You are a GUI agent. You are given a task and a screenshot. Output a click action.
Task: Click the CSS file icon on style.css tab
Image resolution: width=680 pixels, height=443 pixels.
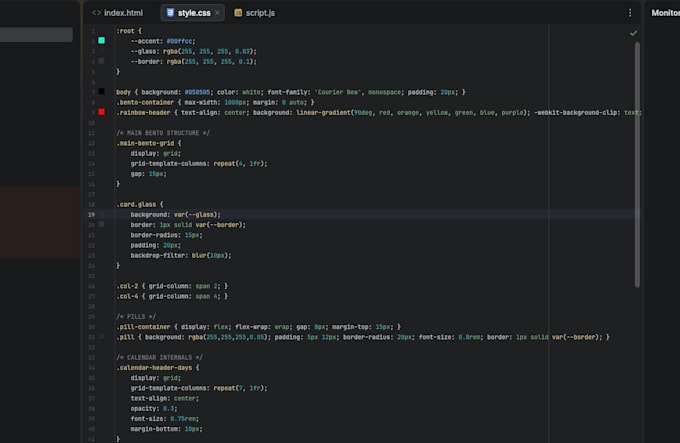tap(170, 13)
